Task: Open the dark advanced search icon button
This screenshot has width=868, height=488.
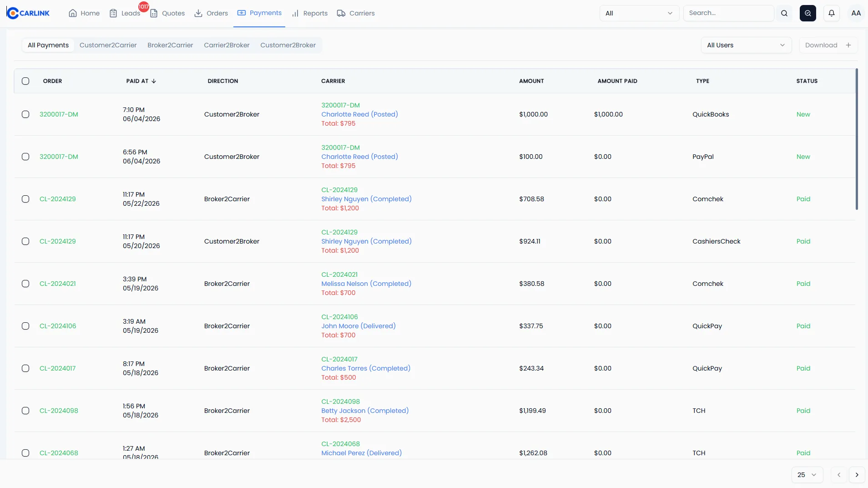Action: point(808,13)
